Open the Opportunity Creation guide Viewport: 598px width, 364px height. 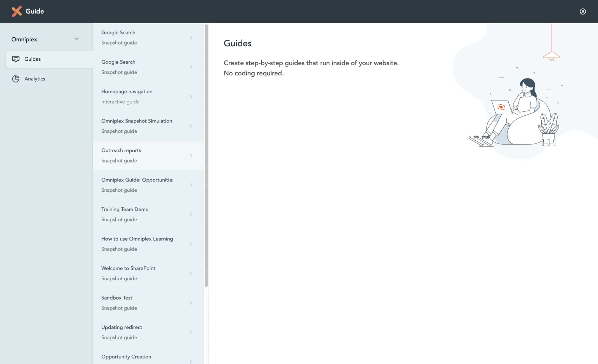click(x=148, y=356)
